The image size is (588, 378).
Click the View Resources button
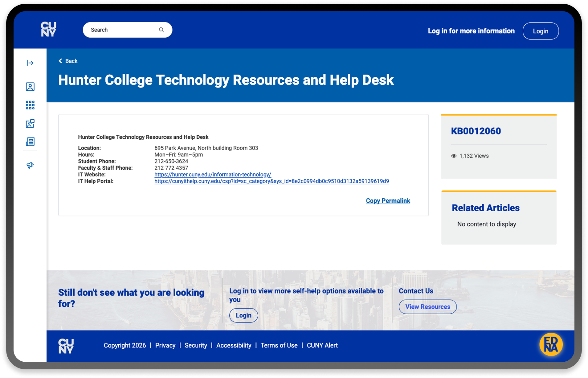427,307
